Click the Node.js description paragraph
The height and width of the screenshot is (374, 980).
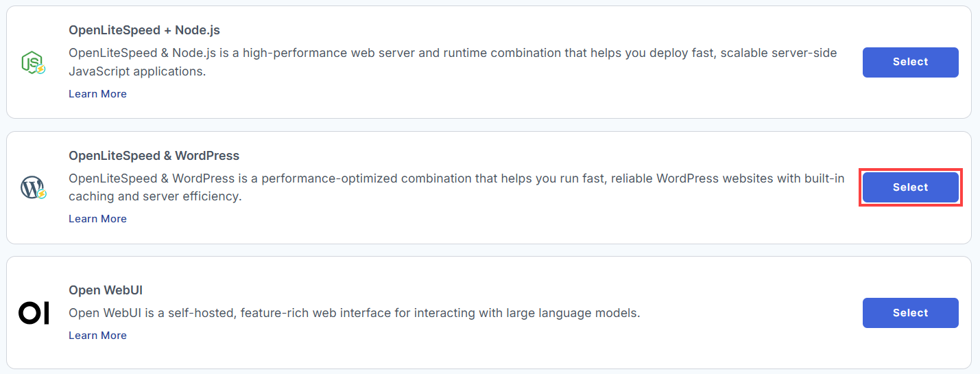[x=453, y=62]
